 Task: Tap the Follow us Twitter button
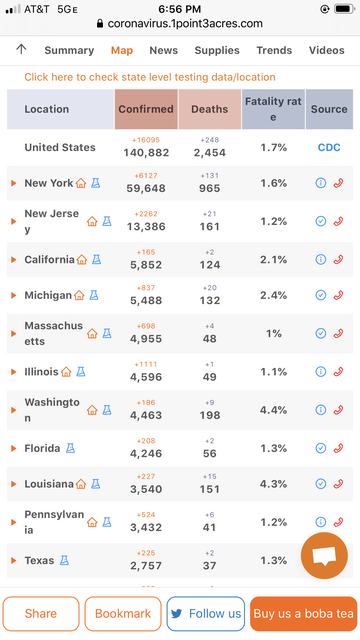pos(206,613)
